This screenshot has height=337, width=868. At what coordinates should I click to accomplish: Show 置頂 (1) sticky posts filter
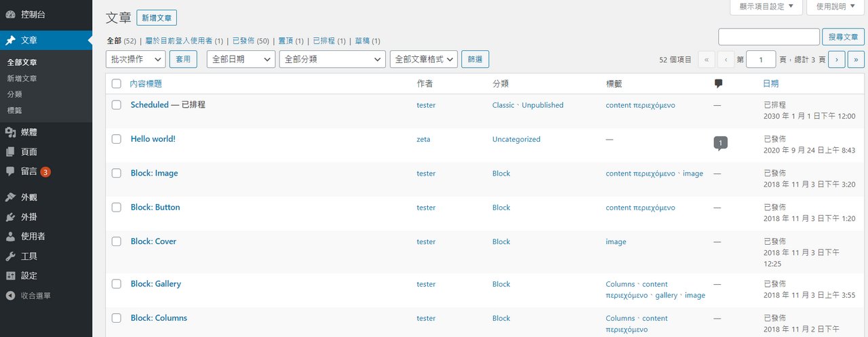[x=290, y=41]
